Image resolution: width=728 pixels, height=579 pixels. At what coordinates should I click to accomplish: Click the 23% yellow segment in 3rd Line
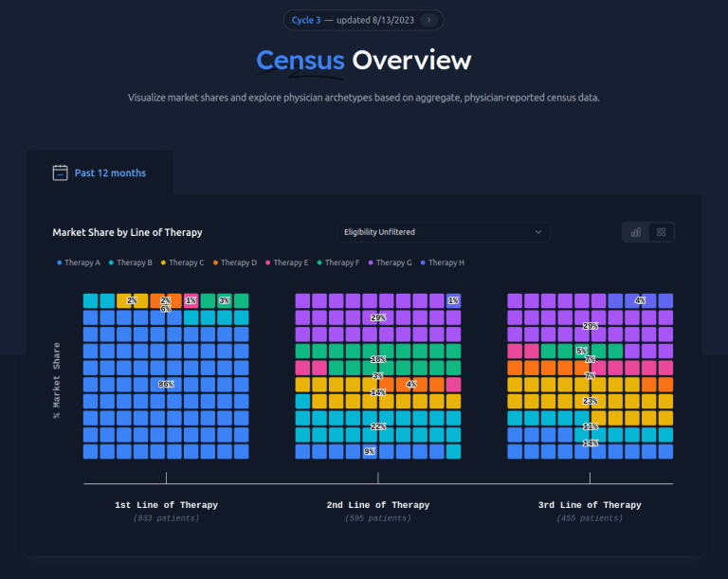(x=590, y=401)
